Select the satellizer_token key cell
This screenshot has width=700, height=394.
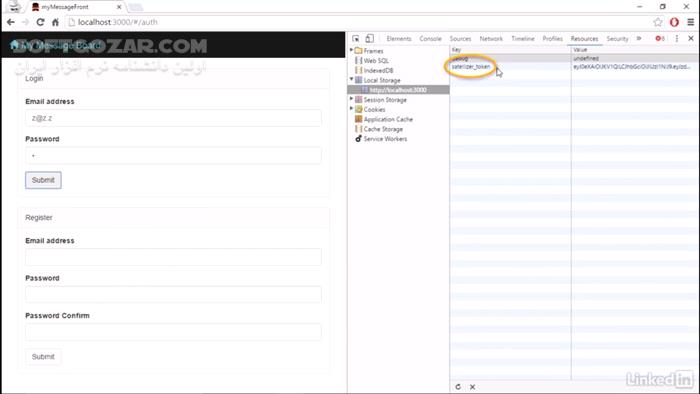click(x=510, y=66)
